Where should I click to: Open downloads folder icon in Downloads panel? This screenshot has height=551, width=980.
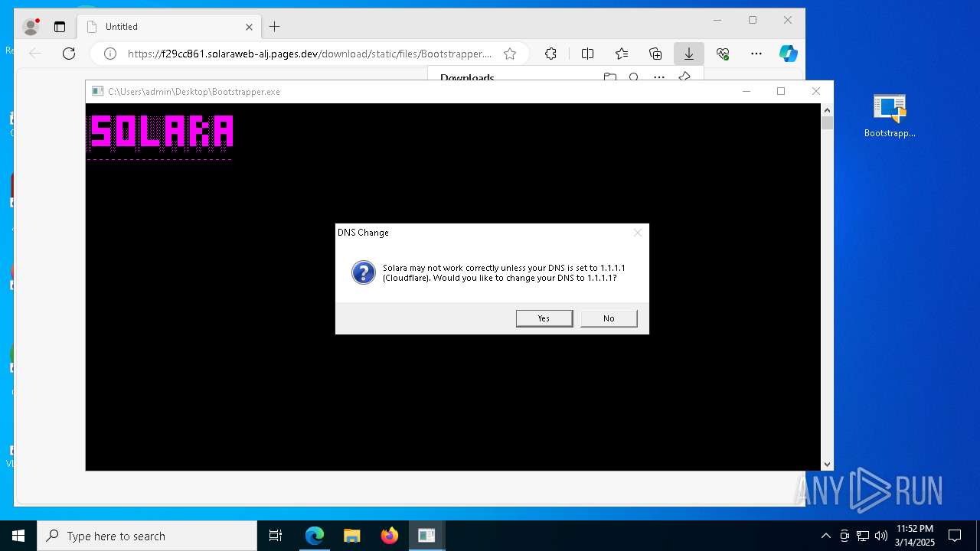tap(610, 77)
